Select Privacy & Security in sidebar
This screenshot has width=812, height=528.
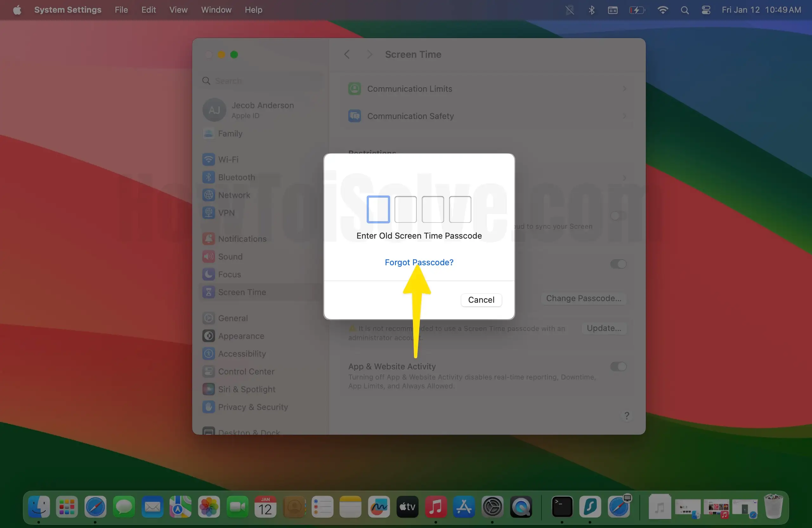253,407
